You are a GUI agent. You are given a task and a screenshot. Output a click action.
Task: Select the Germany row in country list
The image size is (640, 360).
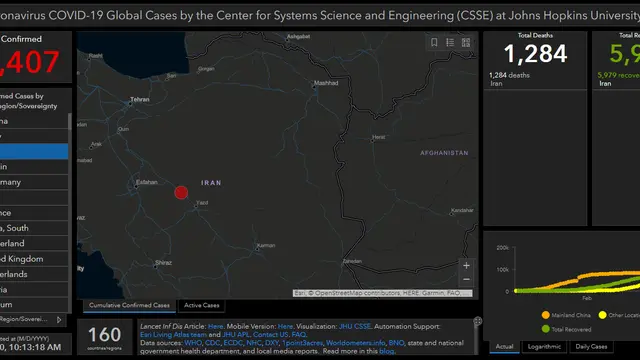pyautogui.click(x=34, y=182)
